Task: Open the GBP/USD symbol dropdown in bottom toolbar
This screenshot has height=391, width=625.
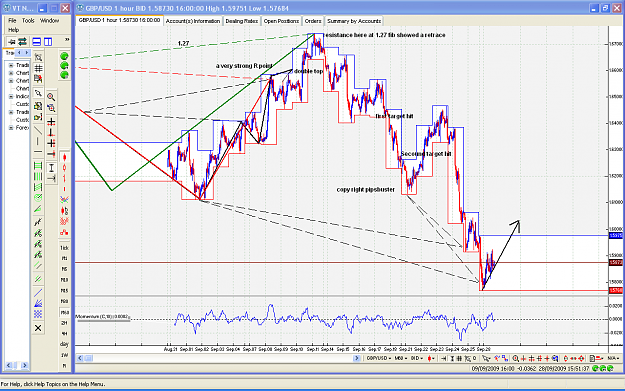Action: (379, 358)
